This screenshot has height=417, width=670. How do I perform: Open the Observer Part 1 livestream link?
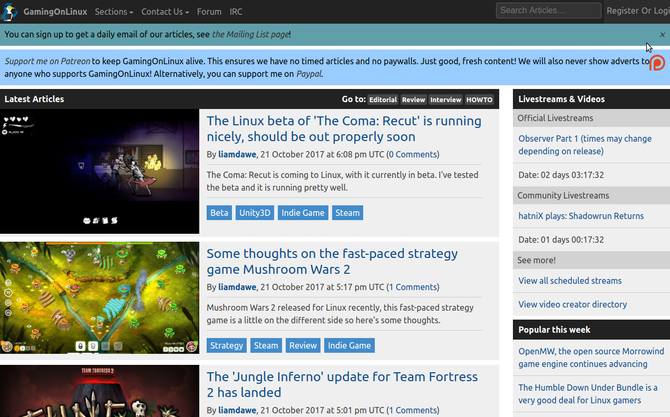tap(585, 145)
